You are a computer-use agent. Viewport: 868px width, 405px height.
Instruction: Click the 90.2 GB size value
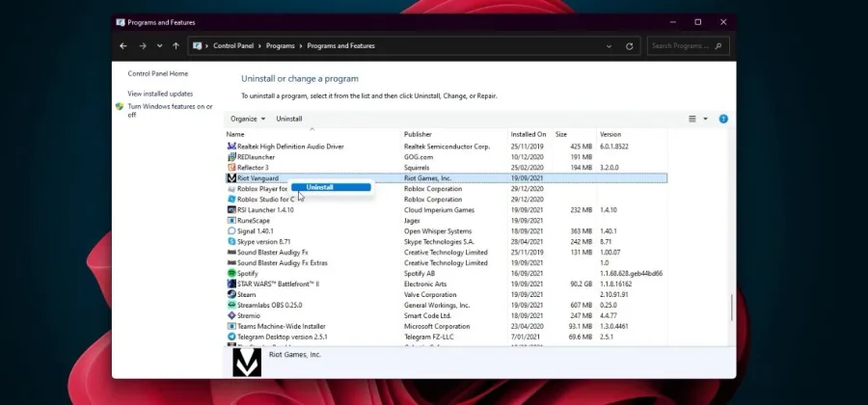click(581, 283)
